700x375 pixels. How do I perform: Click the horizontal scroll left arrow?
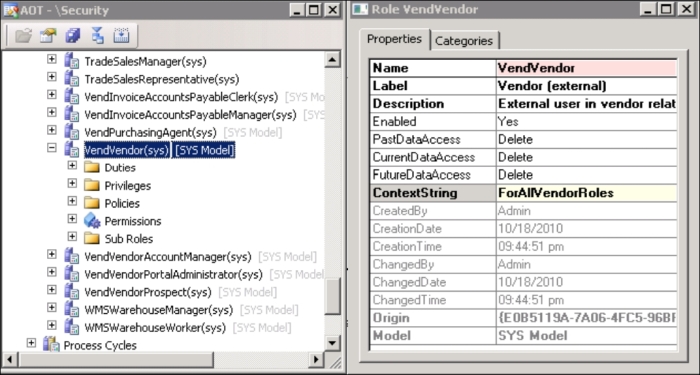11,359
